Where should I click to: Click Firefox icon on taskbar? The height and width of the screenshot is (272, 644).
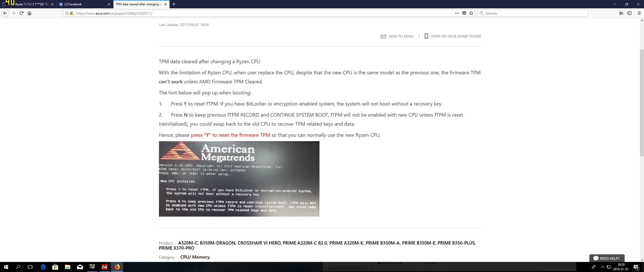[x=117, y=267]
